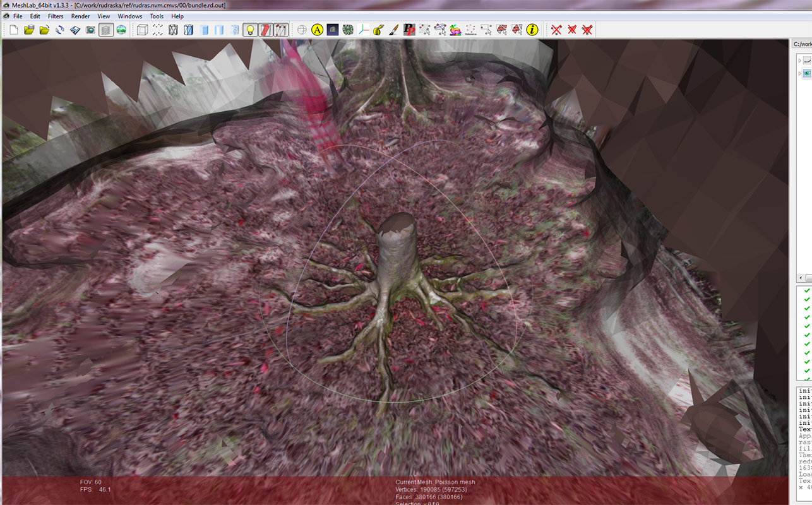
Task: Click the Open Project folder icon
Action: pyautogui.click(x=29, y=30)
